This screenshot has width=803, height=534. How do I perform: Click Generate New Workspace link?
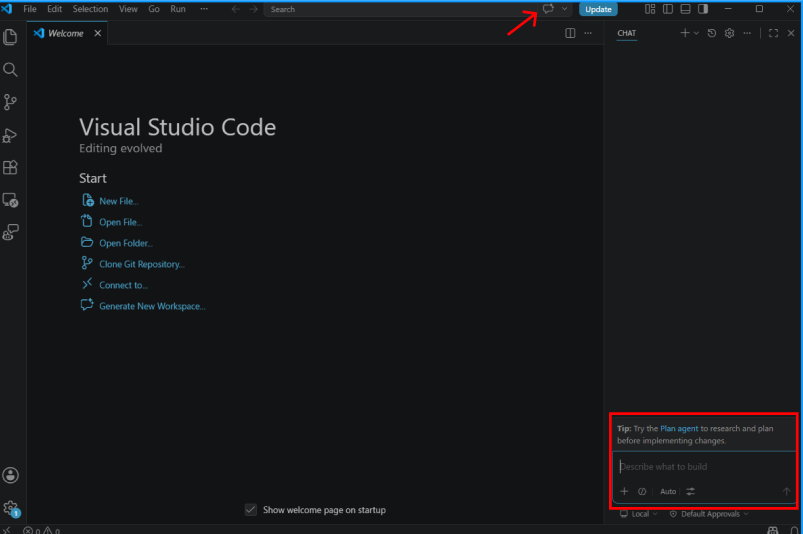pyautogui.click(x=152, y=306)
